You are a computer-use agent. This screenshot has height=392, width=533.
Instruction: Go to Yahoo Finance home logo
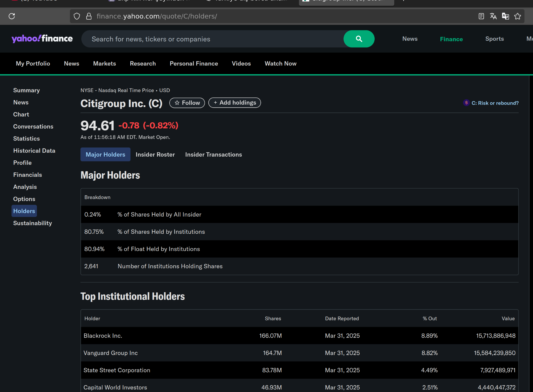pyautogui.click(x=42, y=39)
